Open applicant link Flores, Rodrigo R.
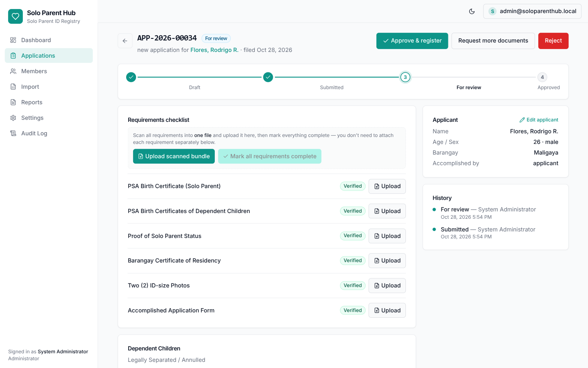The image size is (588, 368). point(214,50)
